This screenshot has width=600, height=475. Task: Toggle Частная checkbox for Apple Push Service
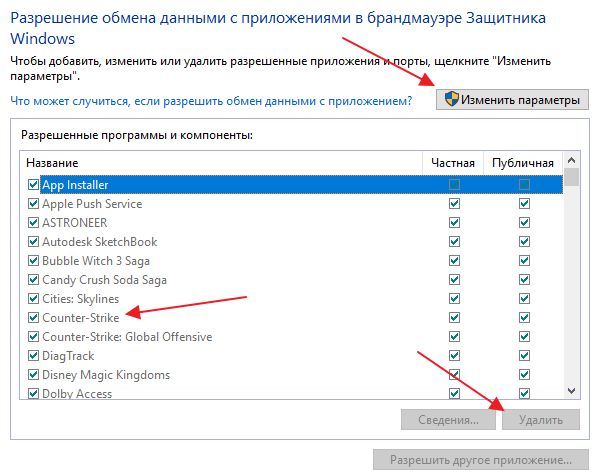(454, 204)
